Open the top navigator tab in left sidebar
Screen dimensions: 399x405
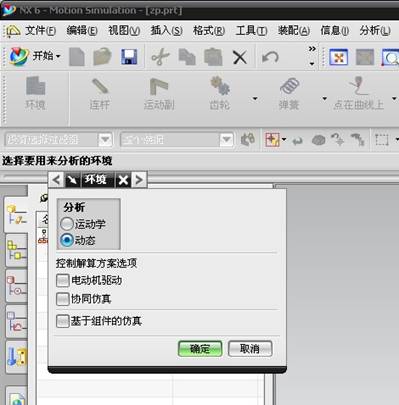[16, 214]
